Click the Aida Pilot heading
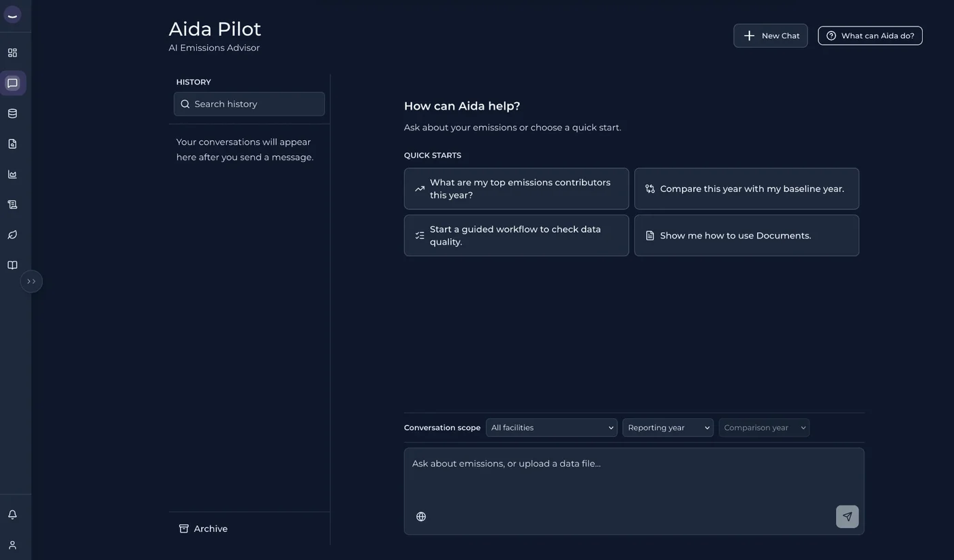Screen dimensions: 954x560 click(215, 29)
